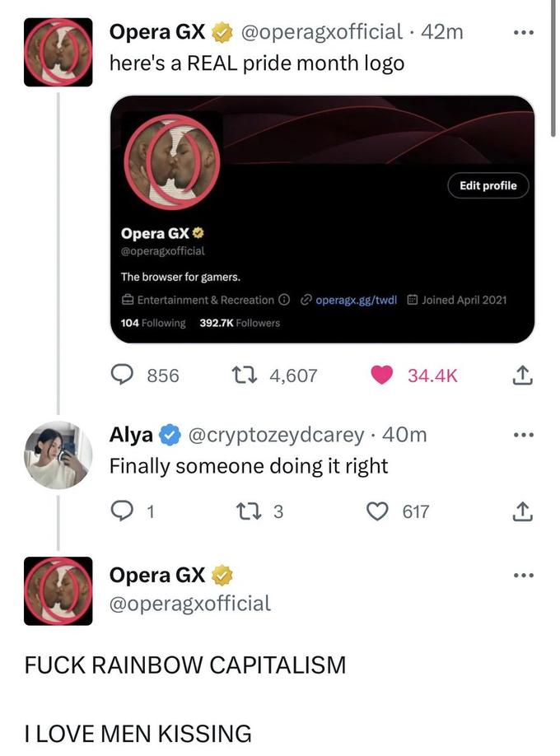Click the 392.7K Followers count
Image resolution: width=560 pixels, height=756 pixels.
(x=240, y=323)
